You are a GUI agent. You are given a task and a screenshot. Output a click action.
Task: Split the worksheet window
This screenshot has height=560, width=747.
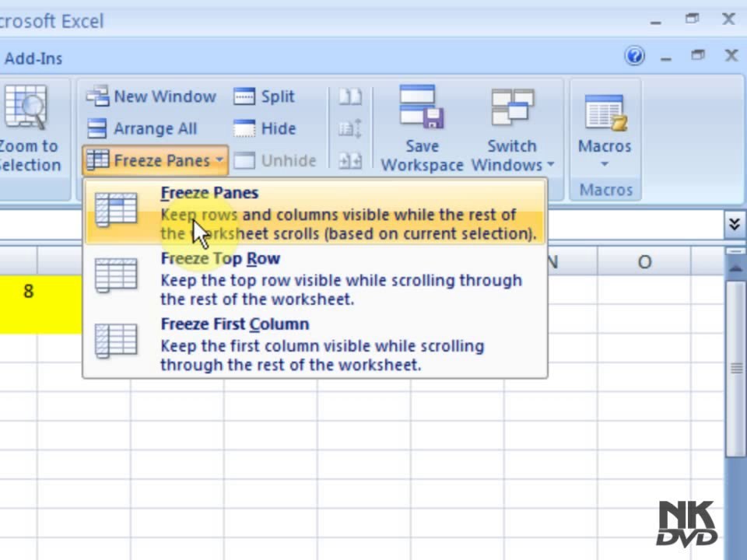[265, 96]
